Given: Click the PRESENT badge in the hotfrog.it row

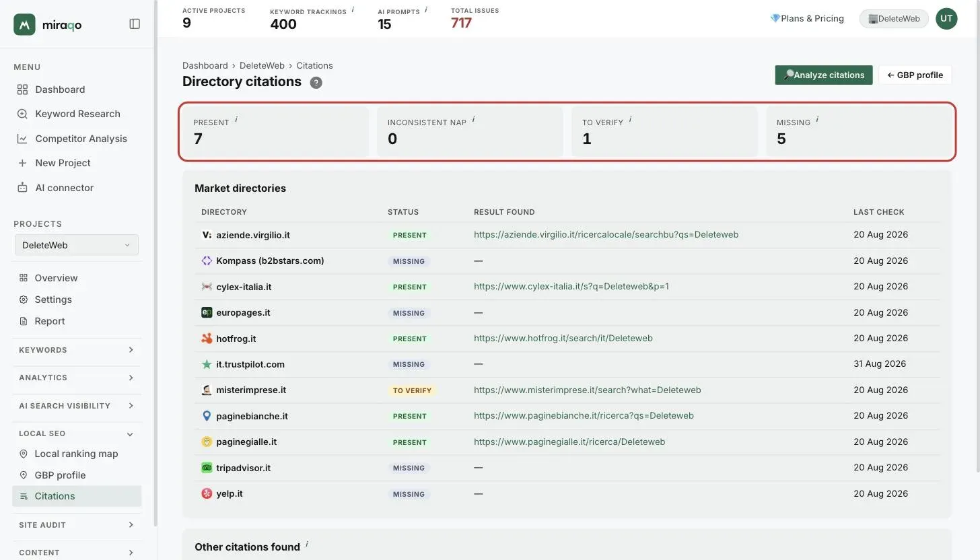Looking at the screenshot, I should (x=409, y=339).
